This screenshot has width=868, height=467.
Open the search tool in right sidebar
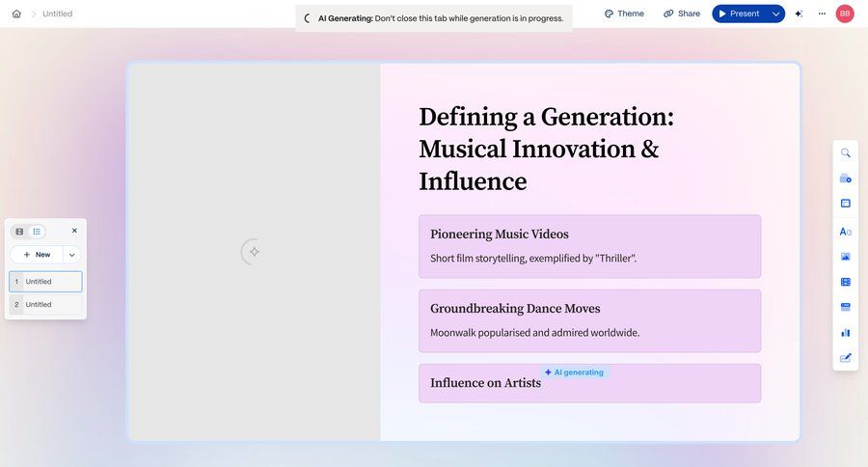tap(845, 152)
